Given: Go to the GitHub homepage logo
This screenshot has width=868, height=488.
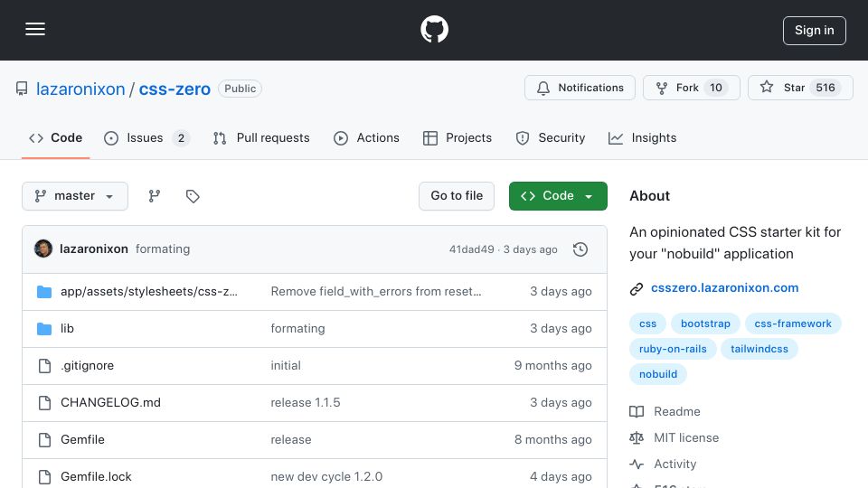Looking at the screenshot, I should (434, 29).
